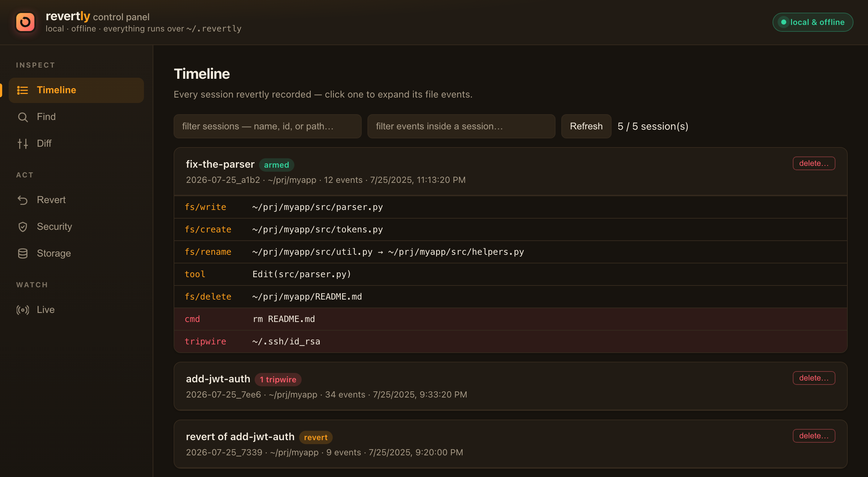Open the Find section
The height and width of the screenshot is (477, 868).
pyautogui.click(x=76, y=117)
